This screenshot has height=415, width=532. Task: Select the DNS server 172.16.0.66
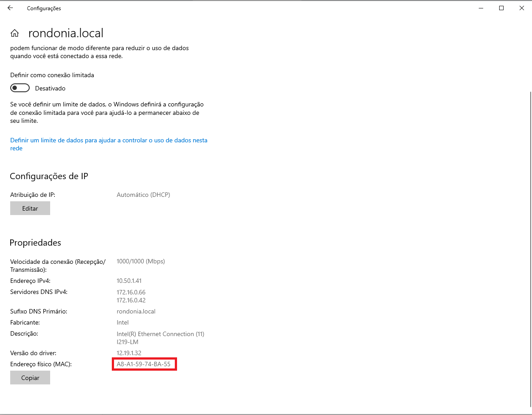pos(130,292)
